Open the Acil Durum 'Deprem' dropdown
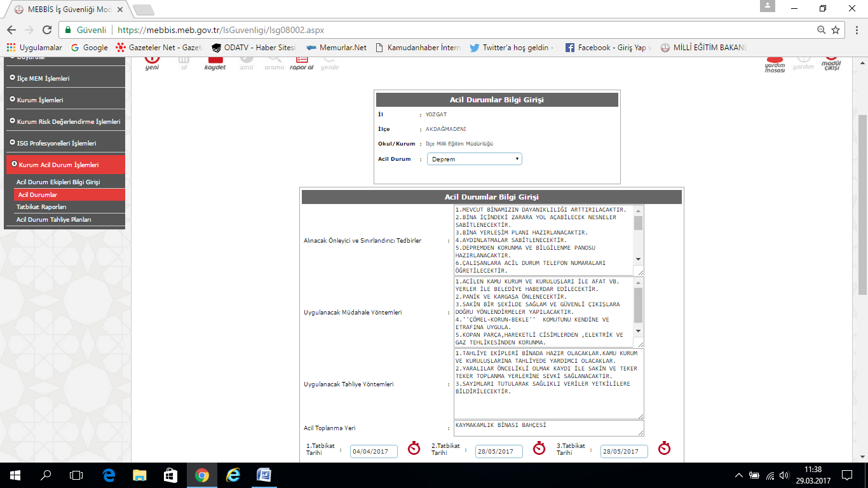This screenshot has width=868, height=488. (x=474, y=159)
